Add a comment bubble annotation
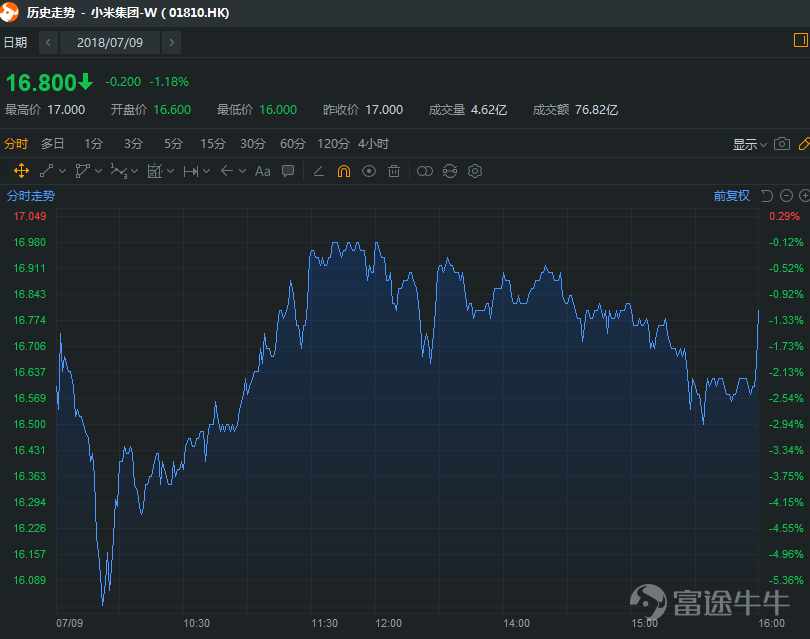Viewport: 810px width, 639px height. [288, 171]
